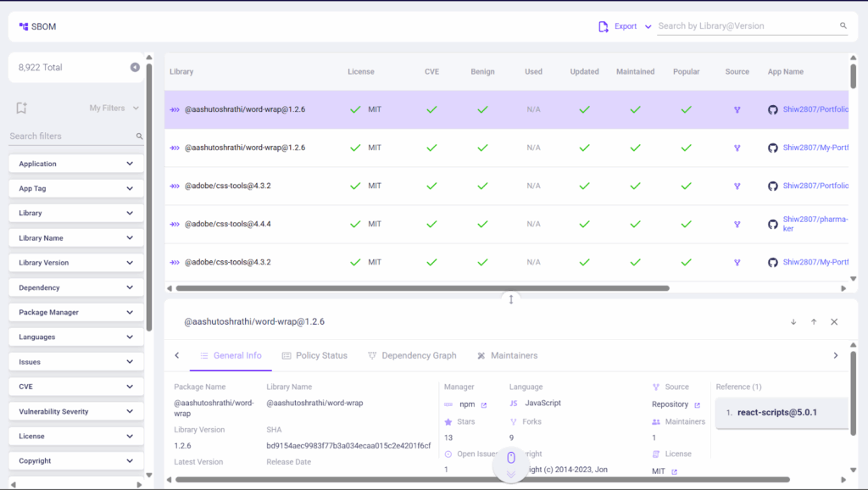Expand the Languages filter
This screenshot has width=868, height=490.
click(75, 337)
